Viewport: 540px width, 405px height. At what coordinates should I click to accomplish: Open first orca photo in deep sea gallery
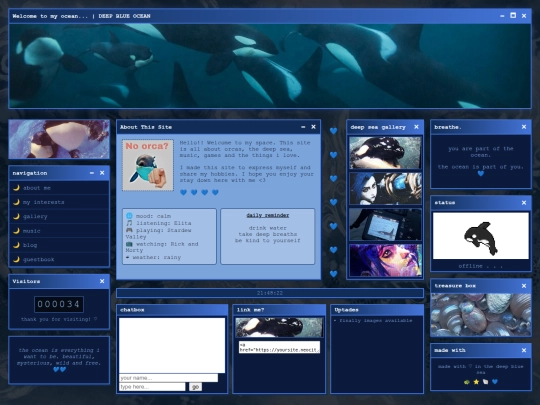[385, 153]
